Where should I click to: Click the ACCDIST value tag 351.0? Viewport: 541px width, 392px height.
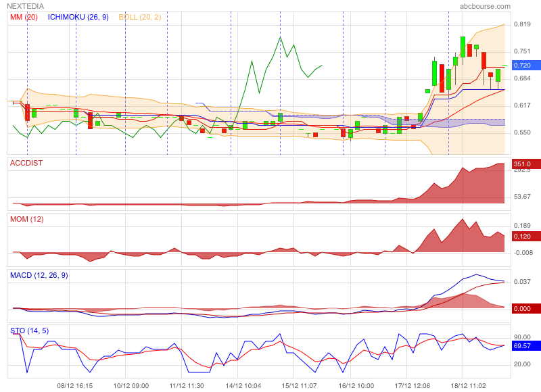click(x=526, y=164)
